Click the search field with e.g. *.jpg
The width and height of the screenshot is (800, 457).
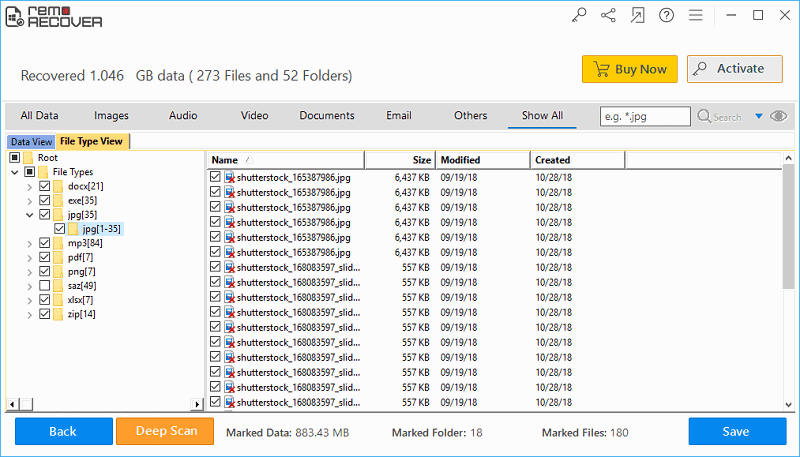[645, 116]
